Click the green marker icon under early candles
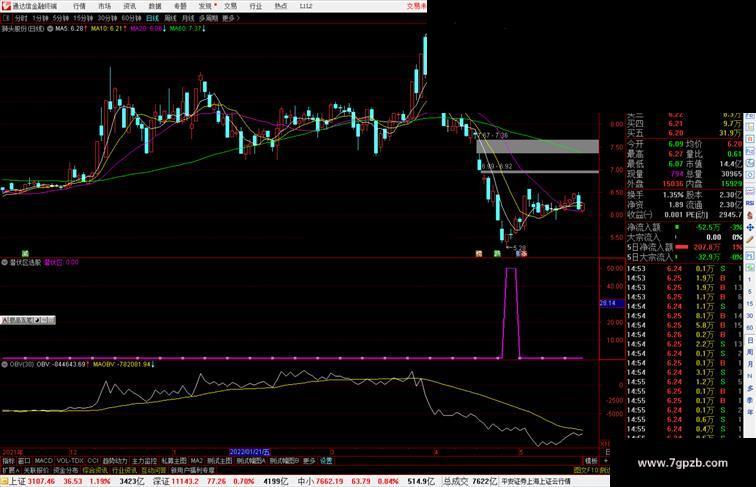Screen dimensions: 756x487 (x=25, y=253)
